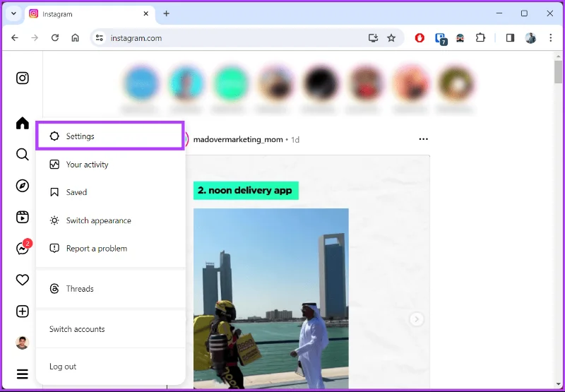Select Switch accounts
This screenshot has height=392, width=565.
click(x=110, y=329)
